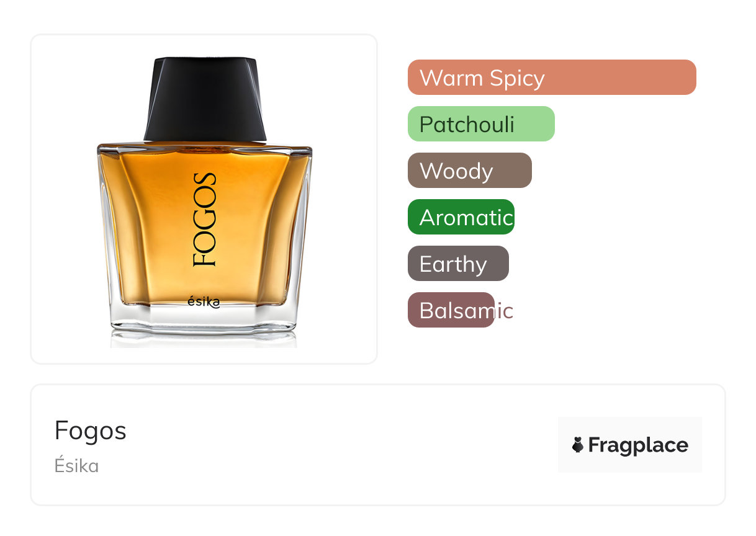This screenshot has width=756, height=536.
Task: Click the Fragplace bottle icon
Action: click(x=578, y=445)
